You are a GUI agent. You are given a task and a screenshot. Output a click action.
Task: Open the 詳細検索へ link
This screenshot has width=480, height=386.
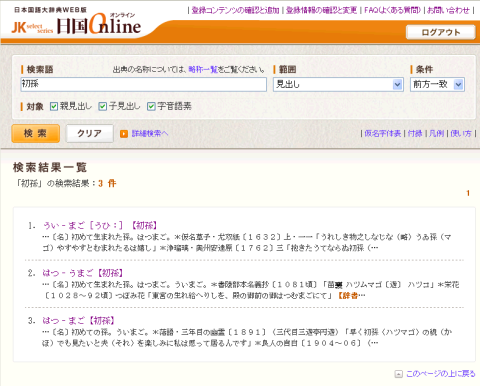[150, 134]
